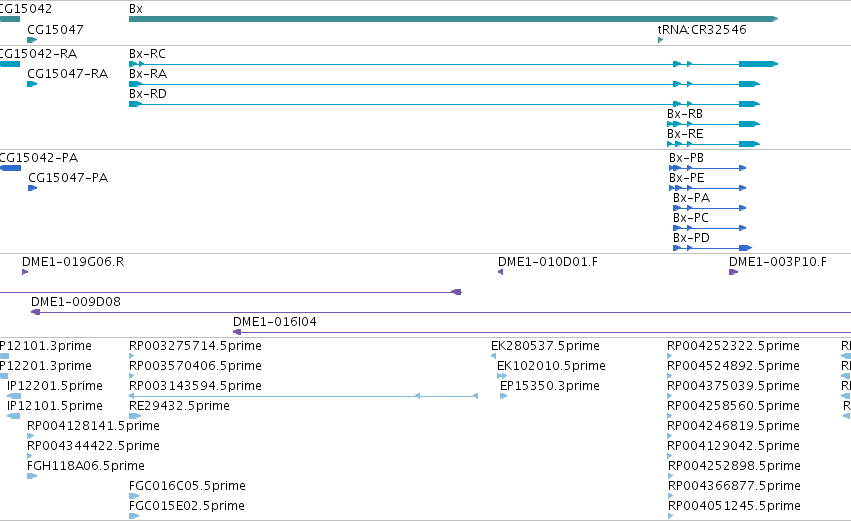This screenshot has height=521, width=851.
Task: Select the Bx-PD protein label
Action: [x=691, y=238]
